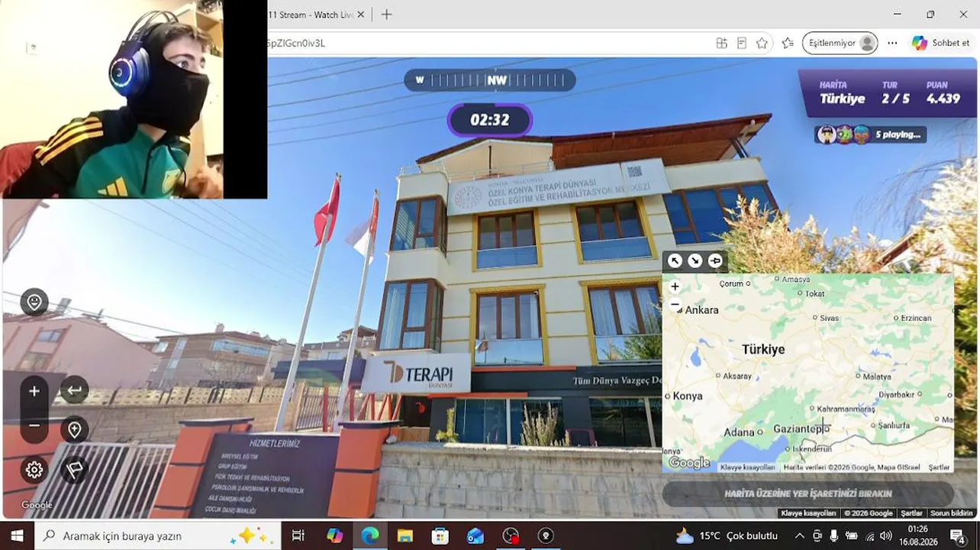Image resolution: width=980 pixels, height=550 pixels.
Task: Open Copilot Sohbet et button
Action: pos(940,44)
